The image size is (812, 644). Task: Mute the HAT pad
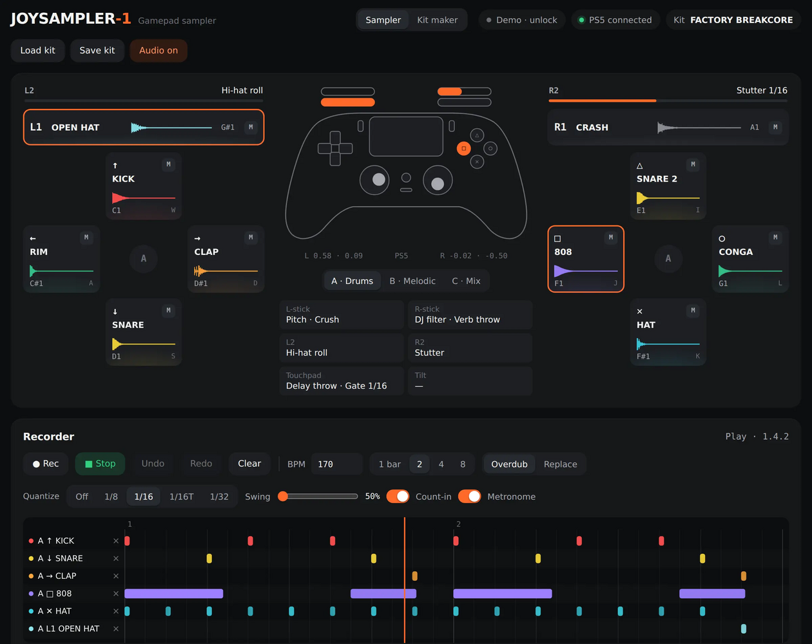click(x=693, y=310)
